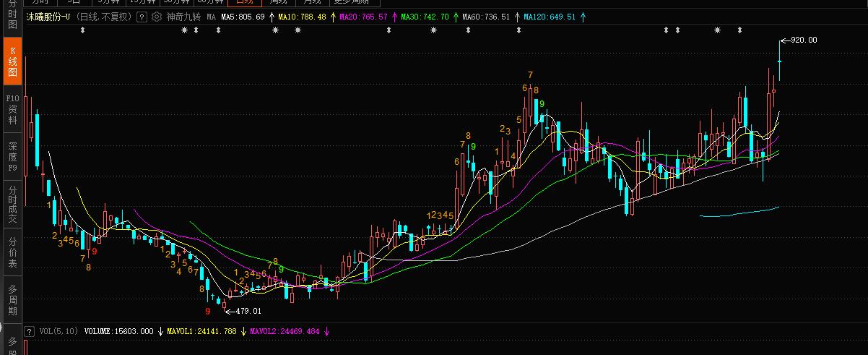Select K线图 in the left sidebar
The image size is (868, 355).
12,61
